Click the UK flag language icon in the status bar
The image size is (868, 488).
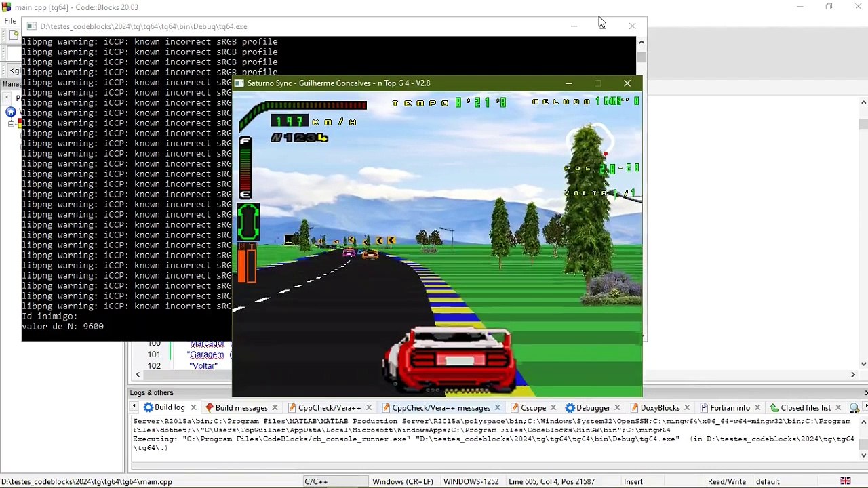tap(845, 481)
